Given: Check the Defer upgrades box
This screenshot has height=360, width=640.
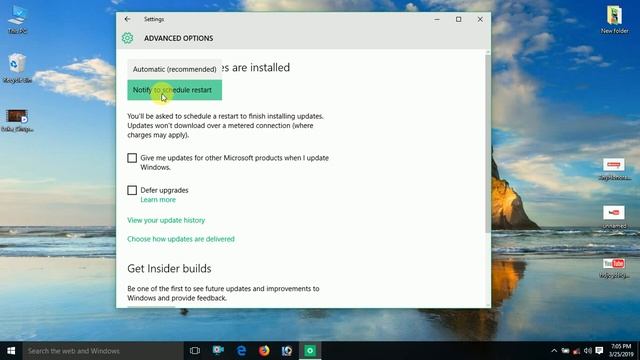Looking at the screenshot, I should click(132, 190).
